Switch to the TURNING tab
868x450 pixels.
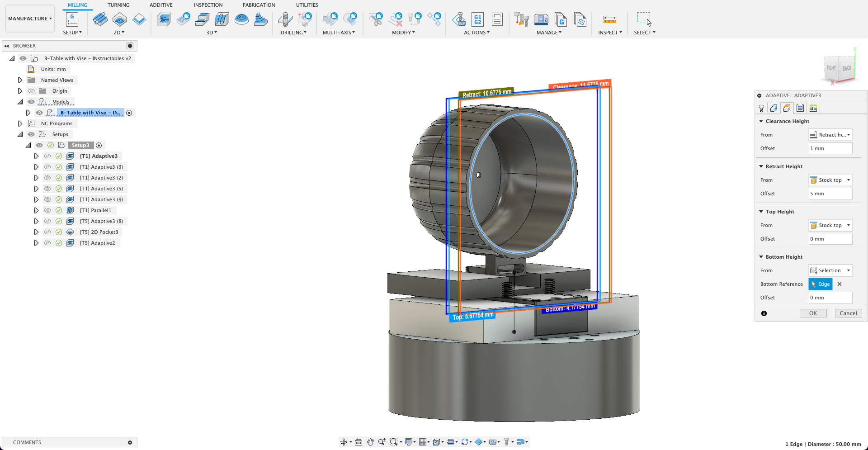[118, 5]
